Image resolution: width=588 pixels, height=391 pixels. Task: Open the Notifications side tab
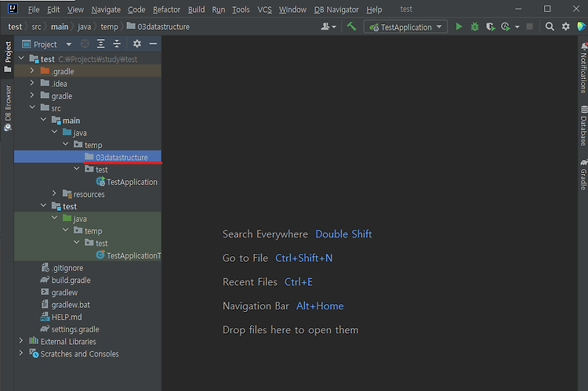point(583,67)
